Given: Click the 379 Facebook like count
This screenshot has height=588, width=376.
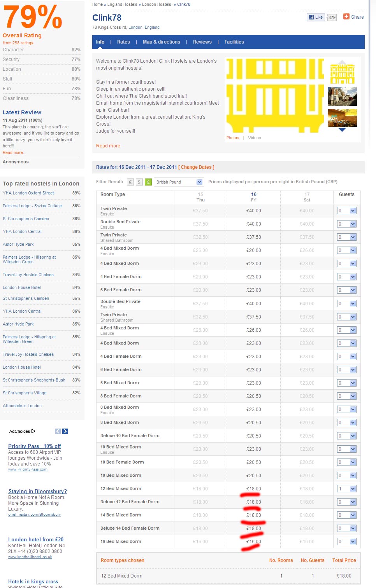Looking at the screenshot, I should coord(332,17).
